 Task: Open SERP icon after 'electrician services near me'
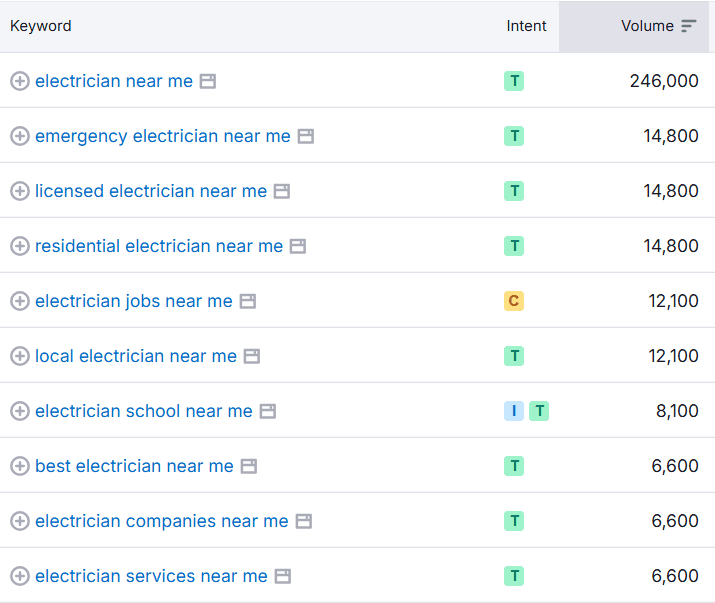tap(283, 577)
